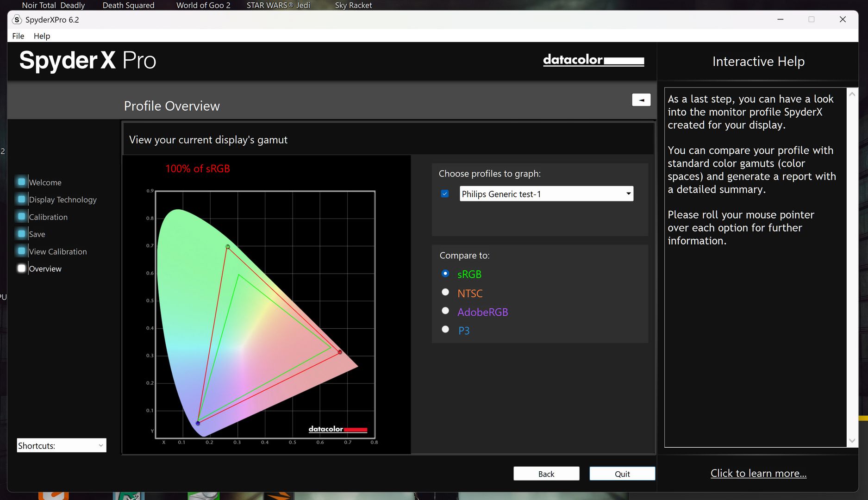Go to the View Calibration step
This screenshot has width=868, height=500.
coord(58,251)
